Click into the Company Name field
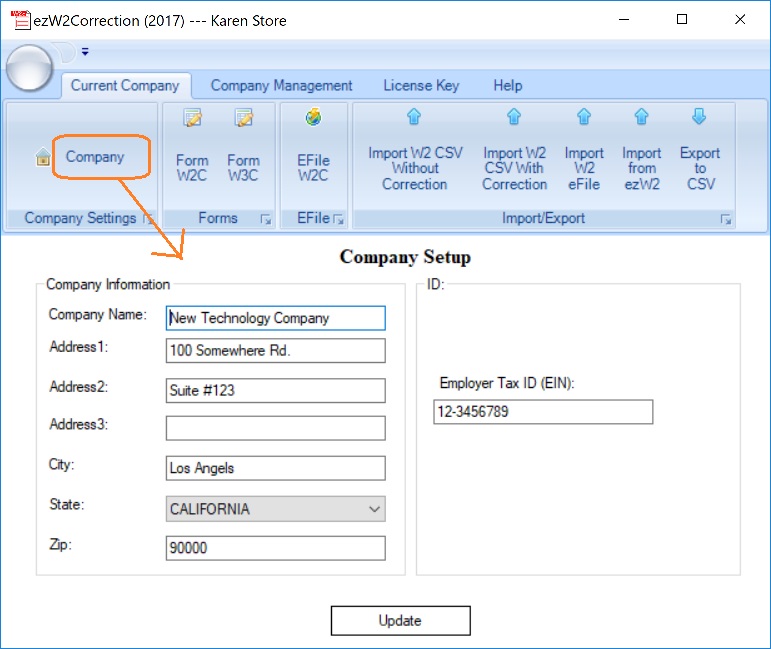 point(275,318)
